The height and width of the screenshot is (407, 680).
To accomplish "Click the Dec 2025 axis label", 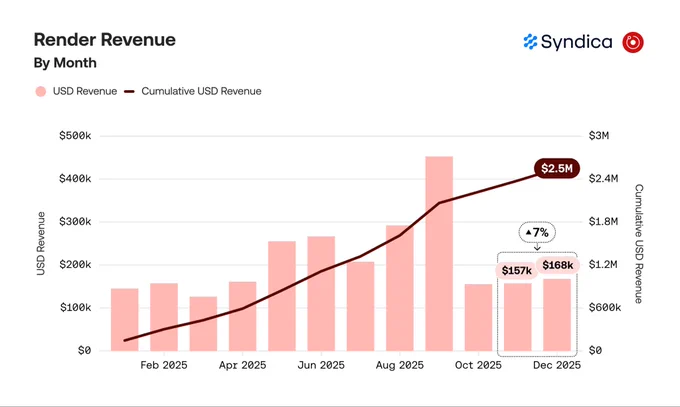I will (x=557, y=365).
